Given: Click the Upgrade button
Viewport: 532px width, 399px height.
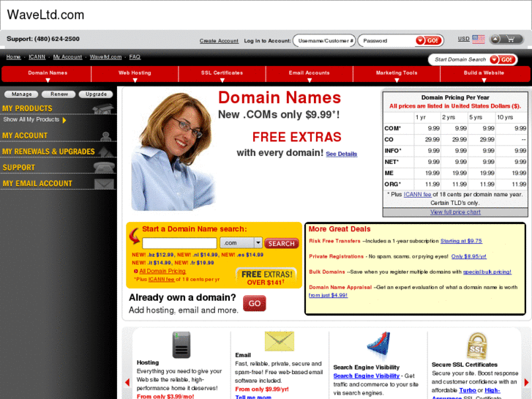Looking at the screenshot, I should pyautogui.click(x=96, y=94).
